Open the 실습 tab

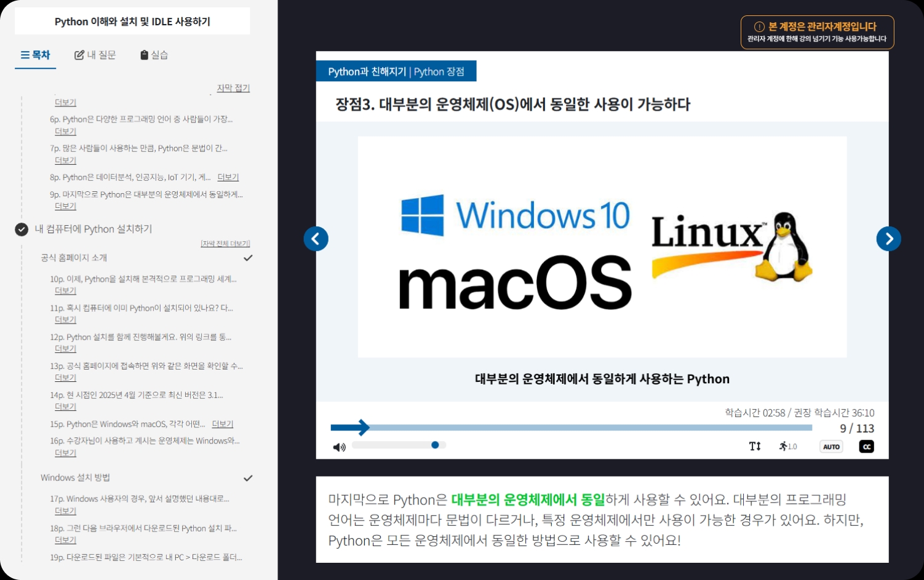tap(154, 55)
